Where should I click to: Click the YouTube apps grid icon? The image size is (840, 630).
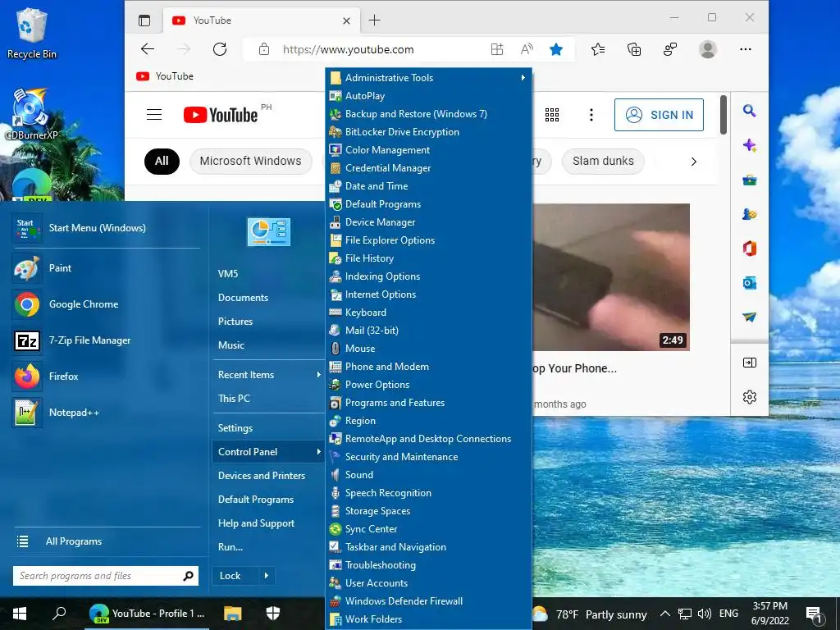pyautogui.click(x=552, y=115)
